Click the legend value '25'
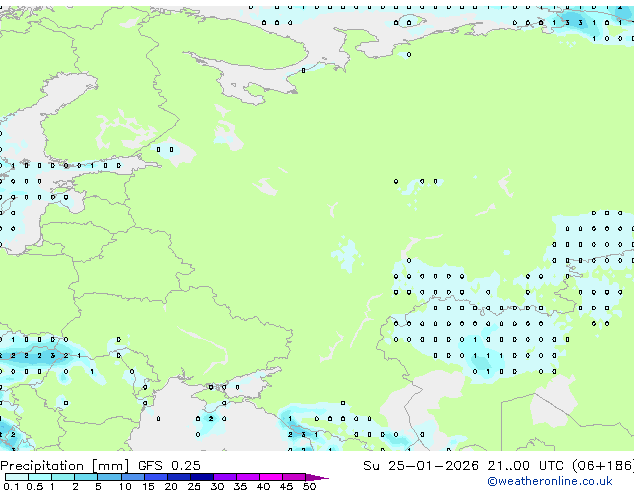 pos(194,486)
